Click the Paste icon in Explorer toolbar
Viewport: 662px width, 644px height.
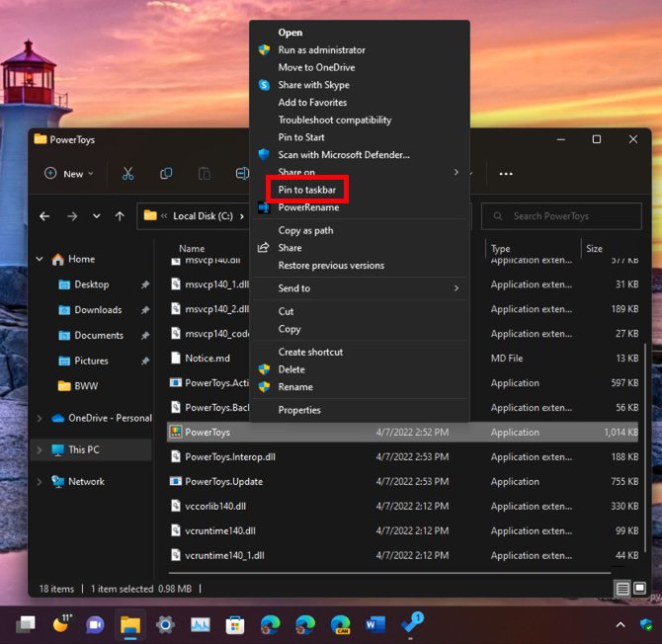point(205,174)
